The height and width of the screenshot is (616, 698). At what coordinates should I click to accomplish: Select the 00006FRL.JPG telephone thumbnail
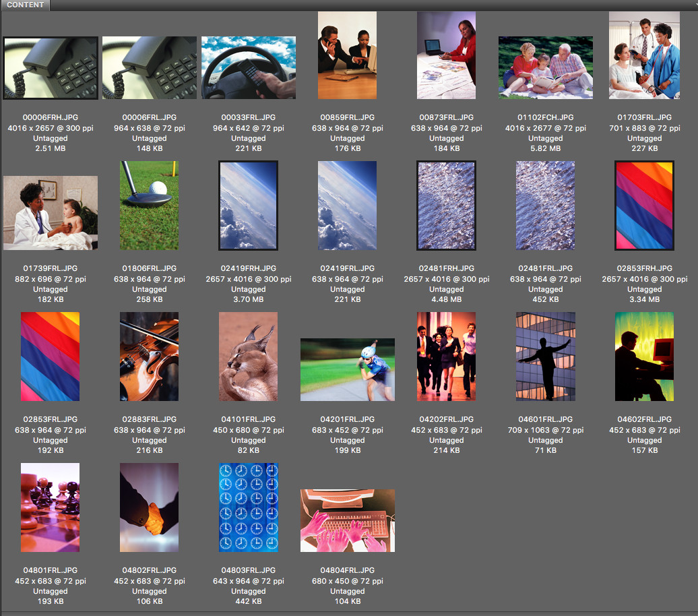point(149,67)
